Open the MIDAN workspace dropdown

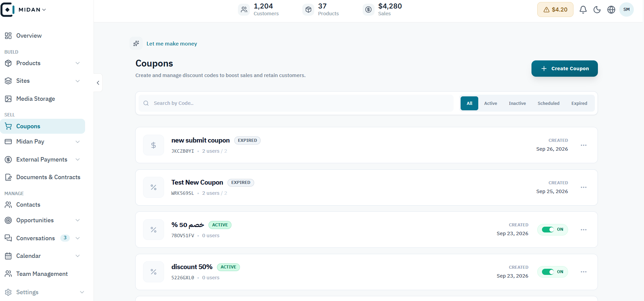[x=32, y=10]
